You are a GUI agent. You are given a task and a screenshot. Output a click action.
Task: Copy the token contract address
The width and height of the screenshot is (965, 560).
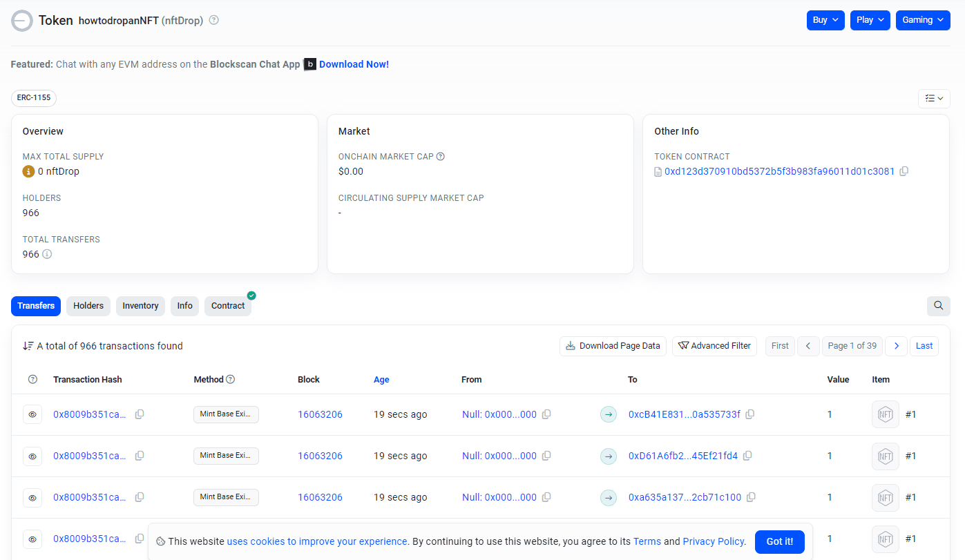pos(904,171)
